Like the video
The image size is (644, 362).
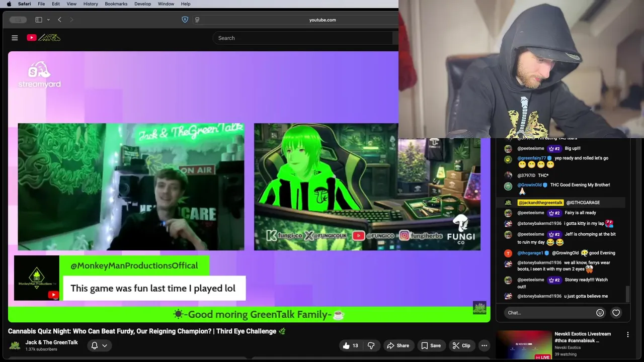(x=351, y=345)
